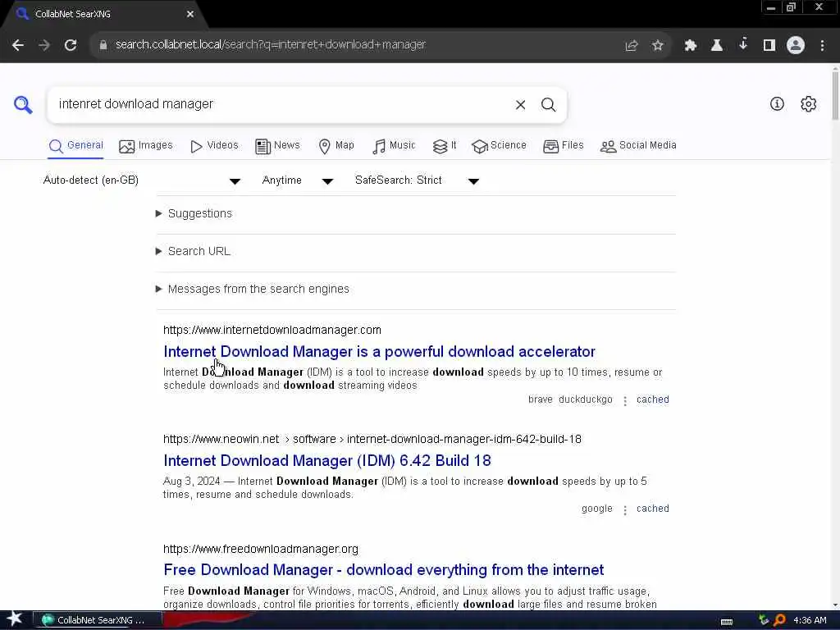840x630 pixels.
Task: Open Internet Download Manager powerful accelerator result
Action: click(379, 352)
